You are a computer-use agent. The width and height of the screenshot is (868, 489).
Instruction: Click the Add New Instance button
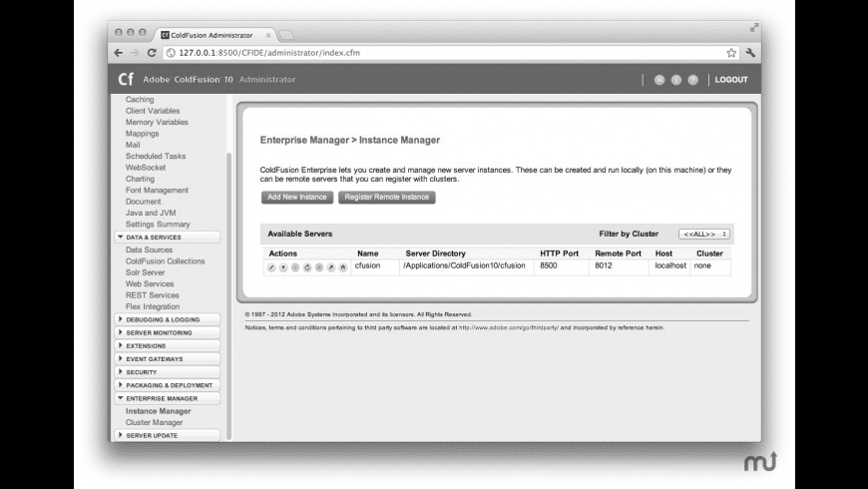click(297, 198)
